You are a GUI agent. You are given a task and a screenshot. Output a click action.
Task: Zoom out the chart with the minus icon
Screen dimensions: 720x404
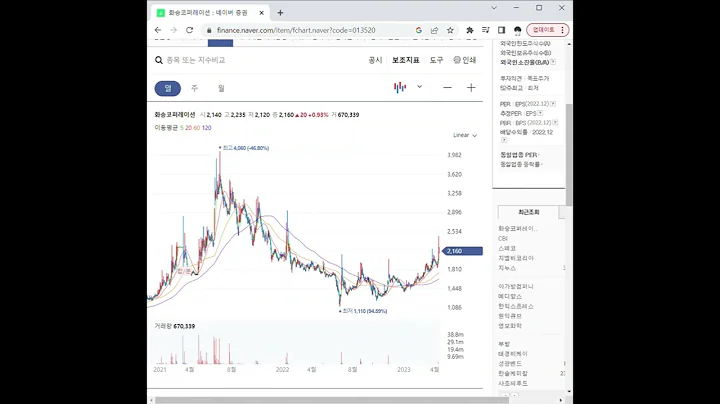click(447, 88)
